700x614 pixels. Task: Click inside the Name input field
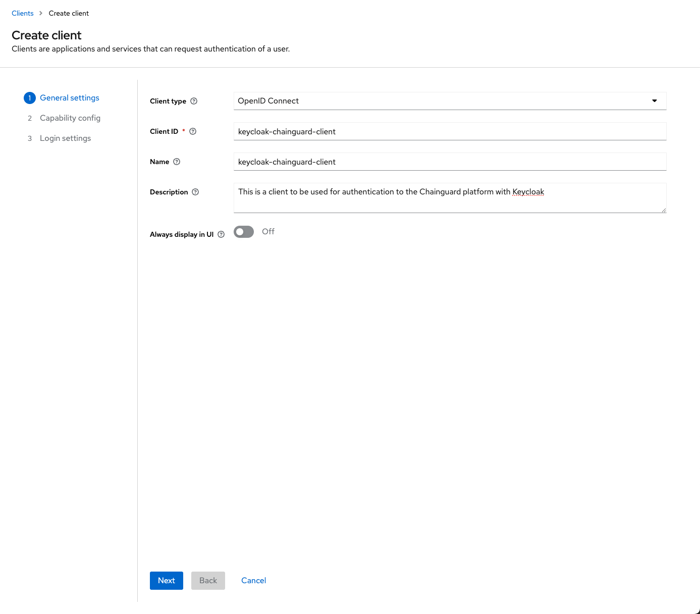coord(449,162)
